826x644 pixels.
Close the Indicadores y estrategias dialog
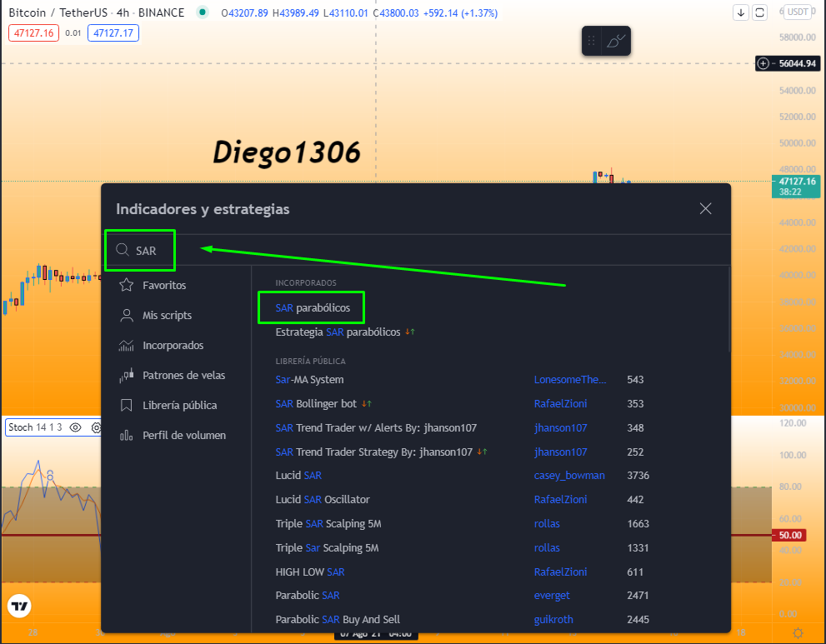705,208
